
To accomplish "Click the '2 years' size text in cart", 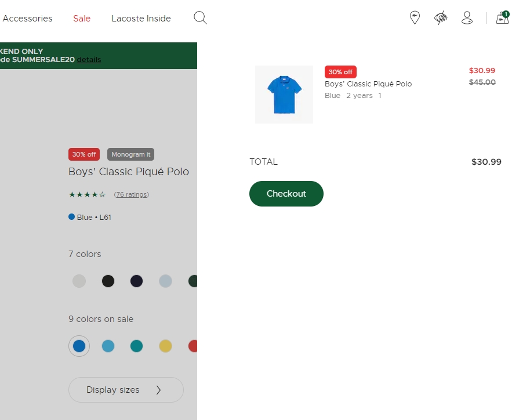I will click(360, 96).
